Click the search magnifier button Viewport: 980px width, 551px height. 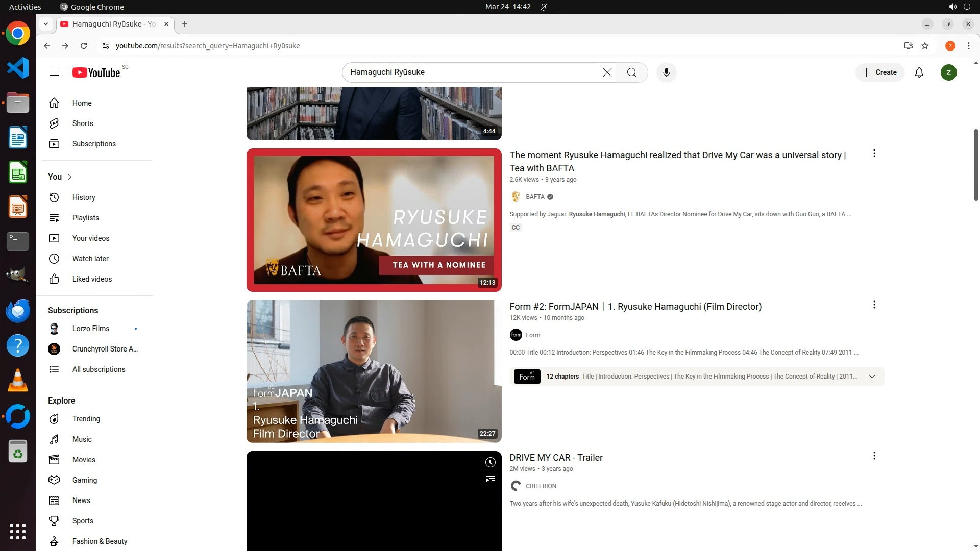(x=631, y=72)
